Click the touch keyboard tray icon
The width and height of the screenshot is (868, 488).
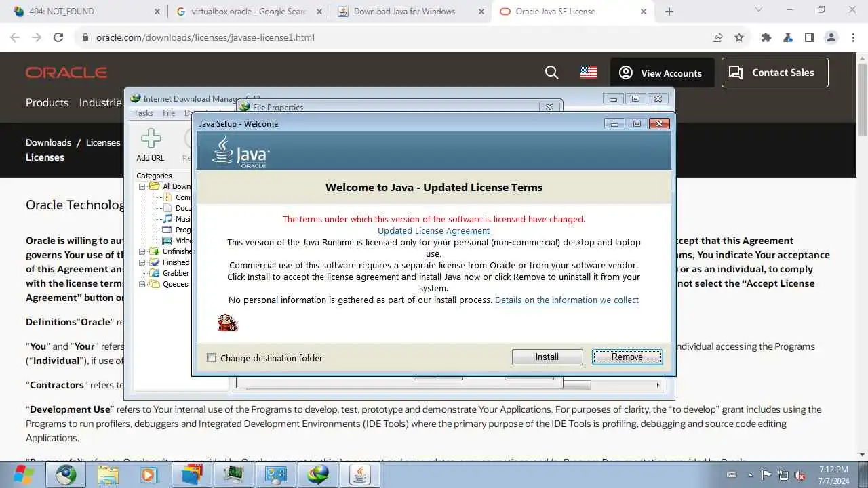[732, 474]
